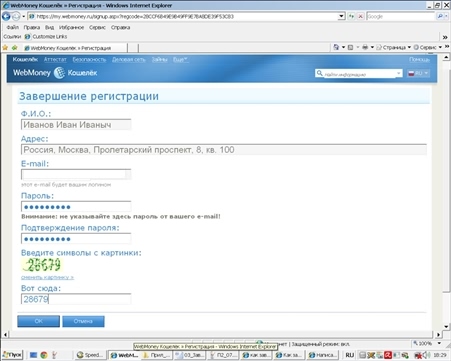Click the Print icon in command bar
The image size is (451, 361).
[x=365, y=47]
